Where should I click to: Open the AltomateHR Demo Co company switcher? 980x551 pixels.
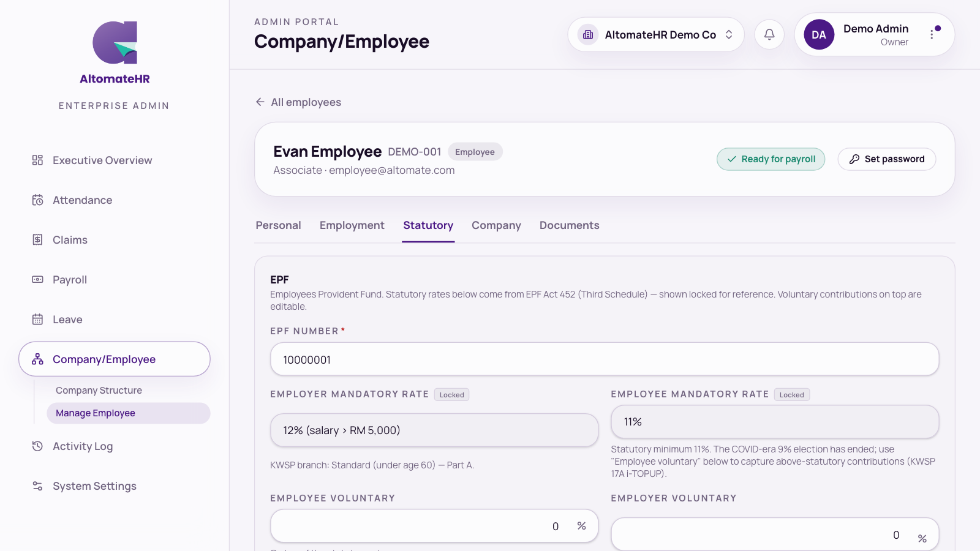tap(656, 35)
